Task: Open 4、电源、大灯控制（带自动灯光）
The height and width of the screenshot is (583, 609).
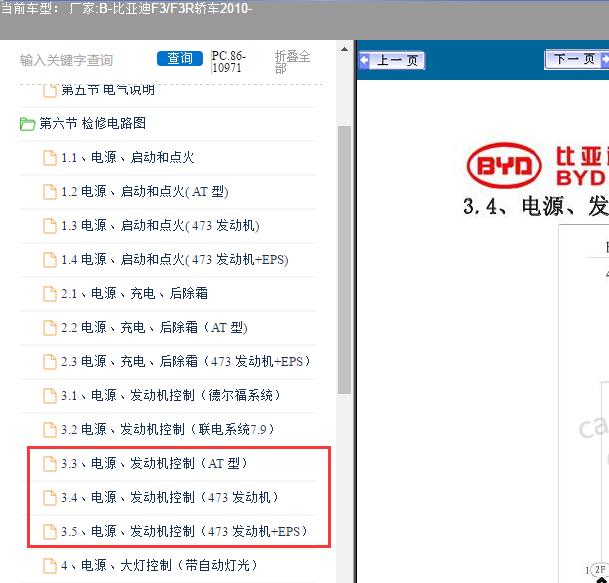Action: pos(159,566)
